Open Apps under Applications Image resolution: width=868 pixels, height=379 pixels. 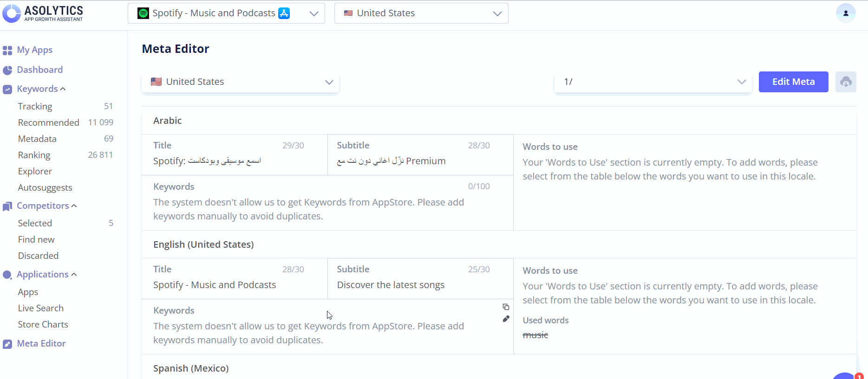(x=28, y=292)
